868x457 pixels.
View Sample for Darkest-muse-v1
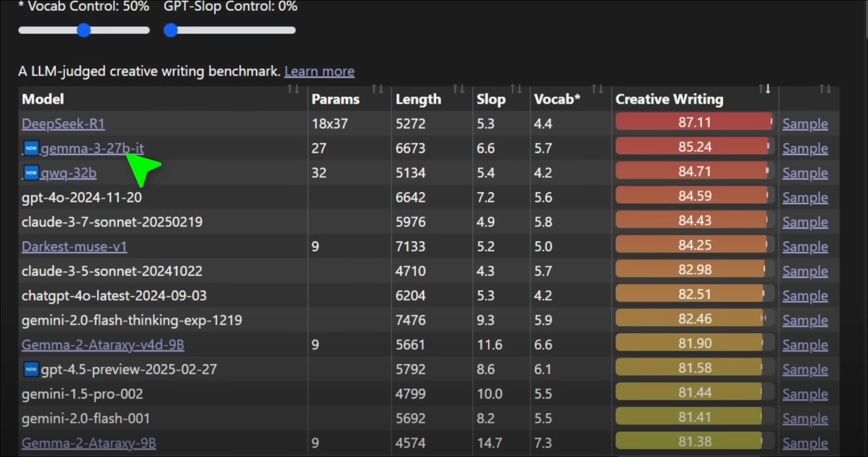coord(805,247)
